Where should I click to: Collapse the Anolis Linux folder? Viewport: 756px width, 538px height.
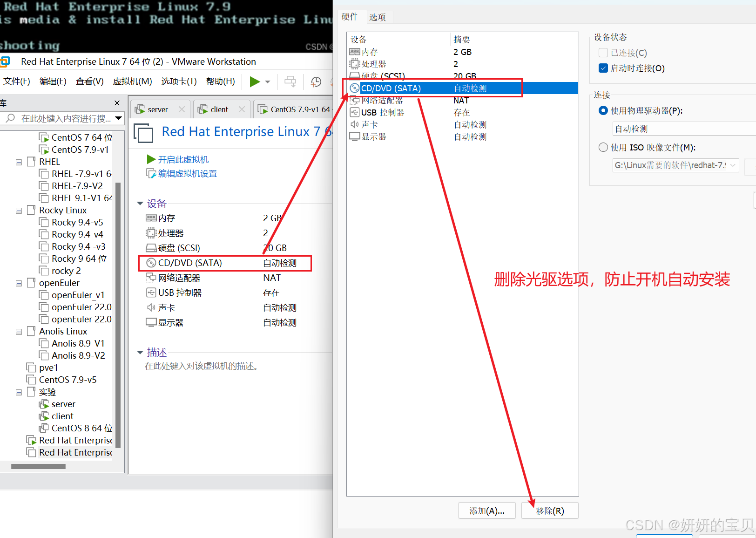click(19, 332)
